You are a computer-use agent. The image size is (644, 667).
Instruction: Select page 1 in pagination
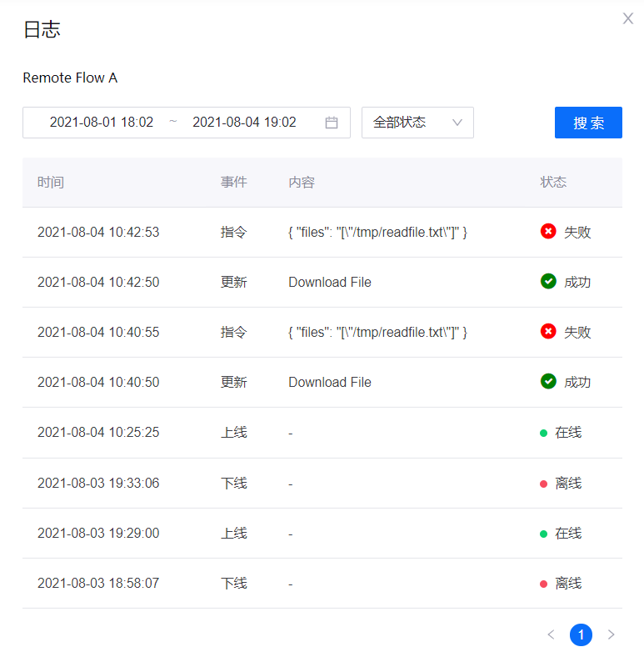pyautogui.click(x=581, y=635)
